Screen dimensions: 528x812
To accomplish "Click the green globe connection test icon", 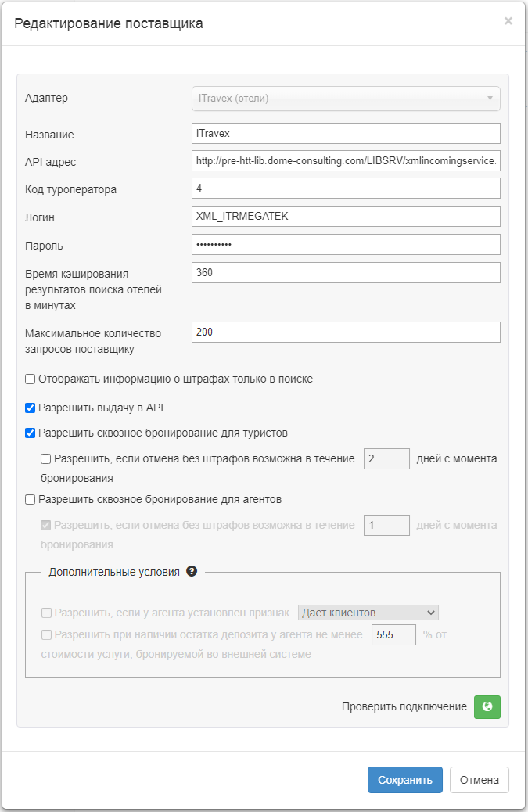I will (487, 706).
